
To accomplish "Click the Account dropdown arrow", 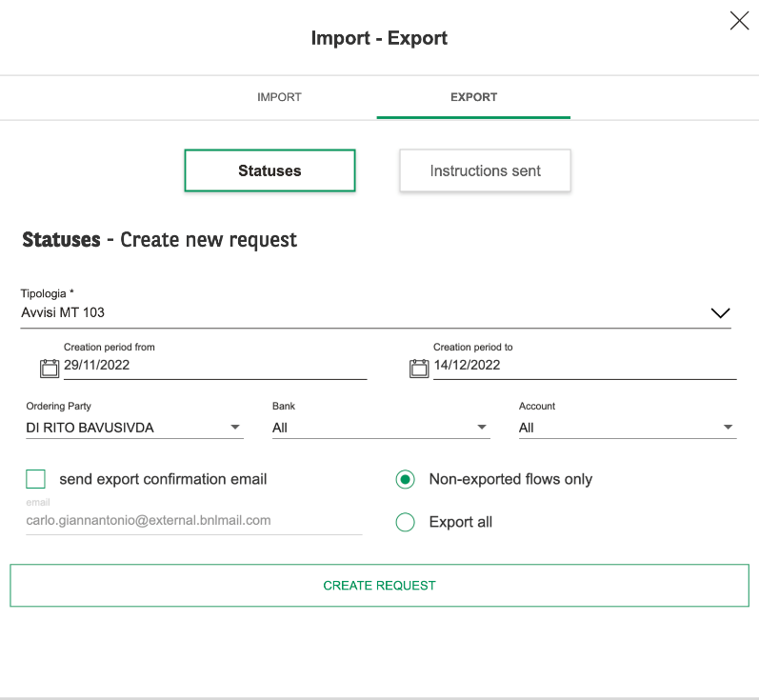I will (x=728, y=427).
